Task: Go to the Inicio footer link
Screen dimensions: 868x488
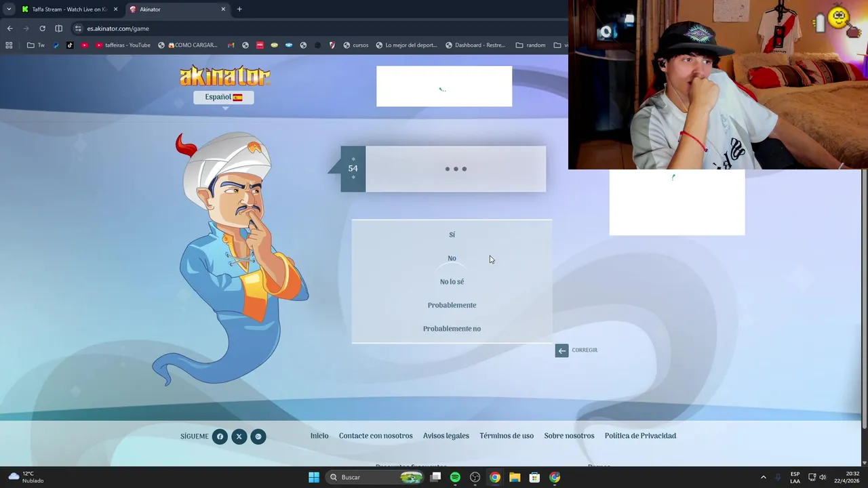Action: tap(319, 436)
